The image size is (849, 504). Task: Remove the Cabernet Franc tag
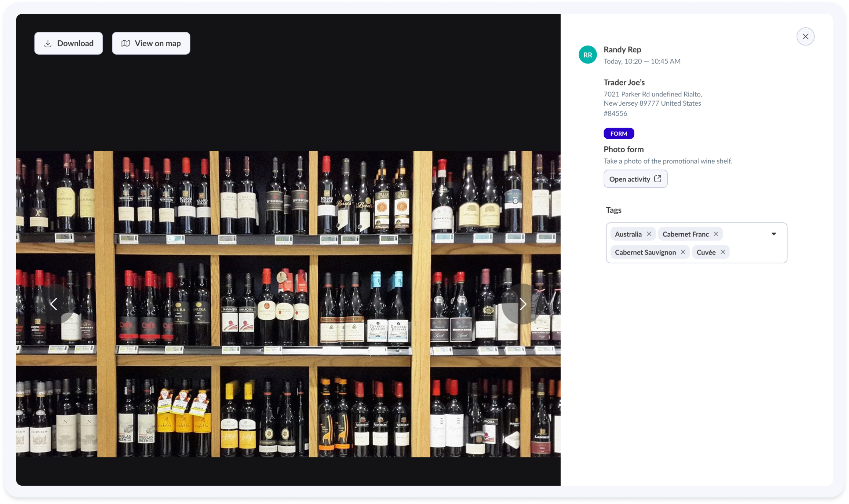point(716,234)
